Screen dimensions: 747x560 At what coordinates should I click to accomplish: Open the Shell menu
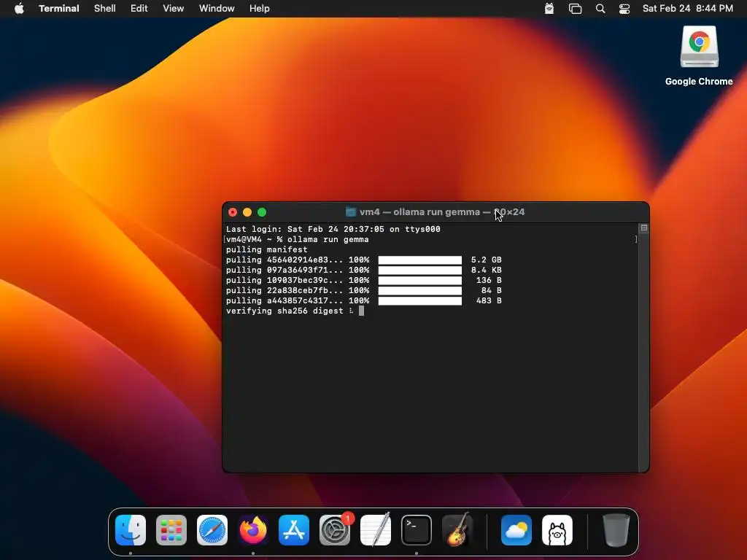pyautogui.click(x=105, y=9)
